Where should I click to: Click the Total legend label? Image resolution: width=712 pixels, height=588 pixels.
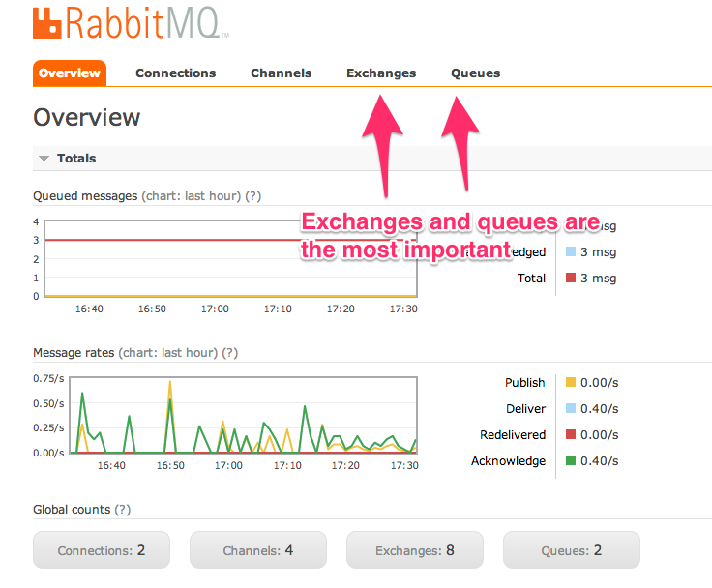(x=531, y=279)
